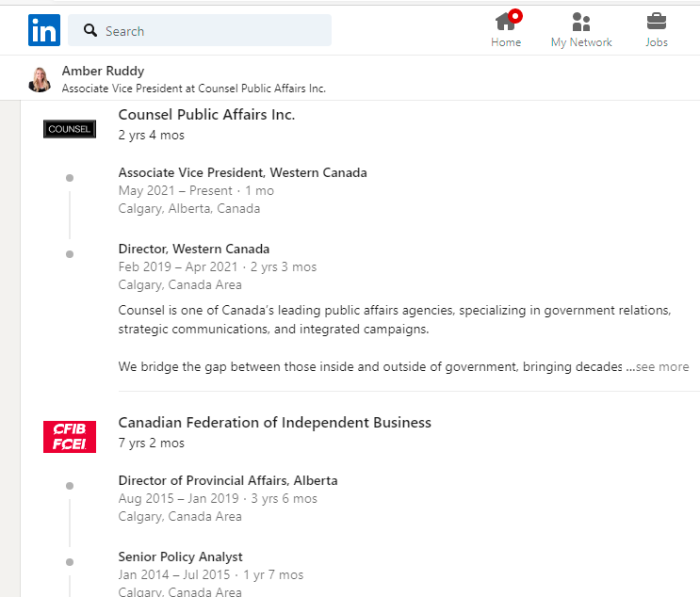Click the Calgary, Canada Area under Director, Western Canada
Image resolution: width=700 pixels, height=597 pixels.
click(180, 285)
